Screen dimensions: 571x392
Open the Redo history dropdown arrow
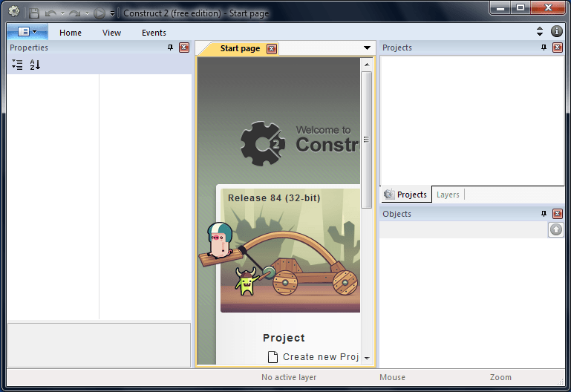click(x=87, y=13)
